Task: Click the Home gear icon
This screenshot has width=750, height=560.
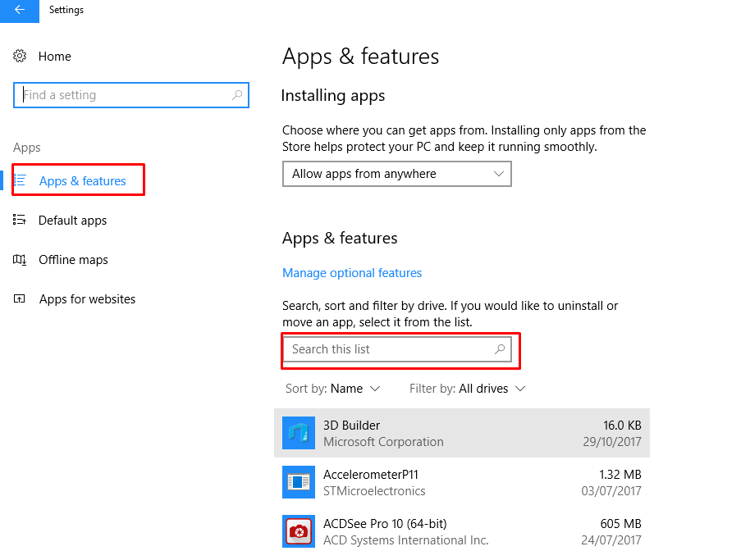Action: pyautogui.click(x=20, y=56)
